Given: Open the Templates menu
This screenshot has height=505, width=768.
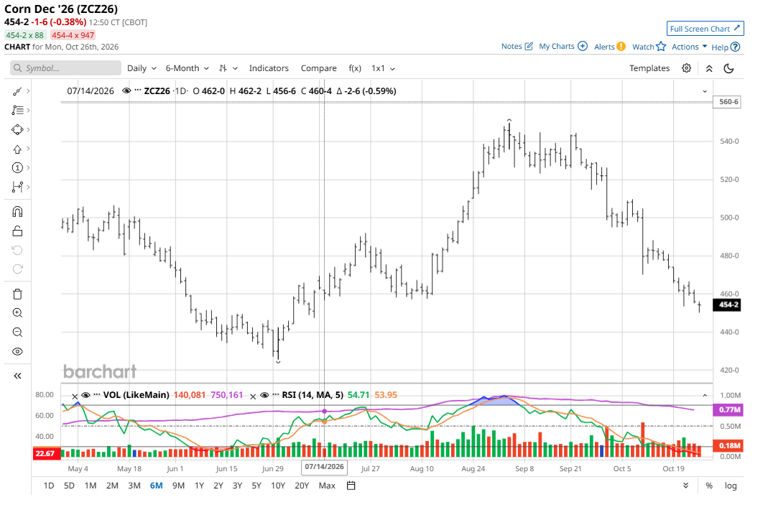Looking at the screenshot, I should [x=649, y=68].
